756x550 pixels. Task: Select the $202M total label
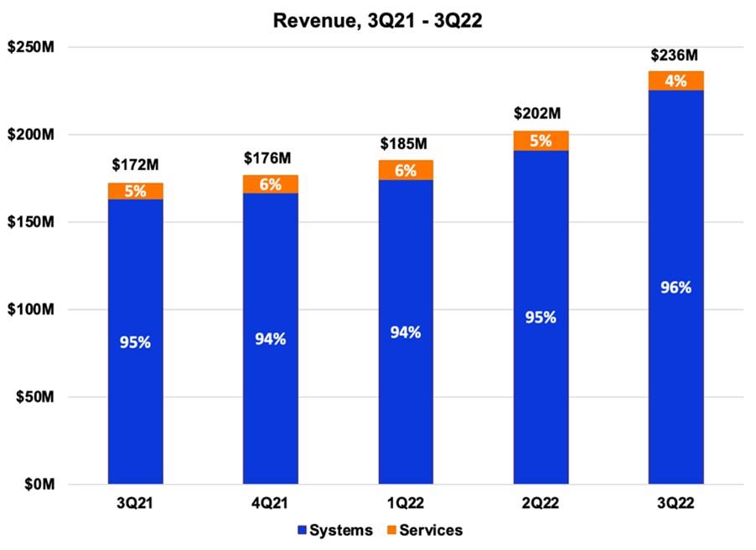click(x=541, y=114)
